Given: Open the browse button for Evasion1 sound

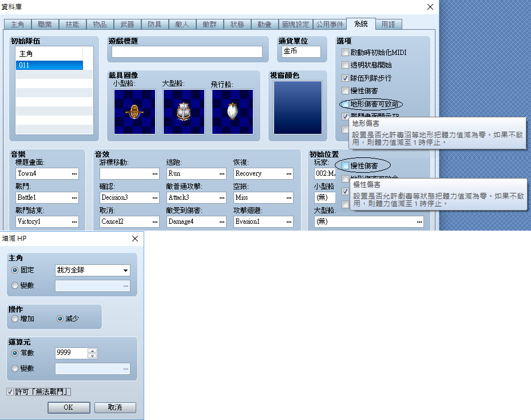Looking at the screenshot, I should click(289, 222).
